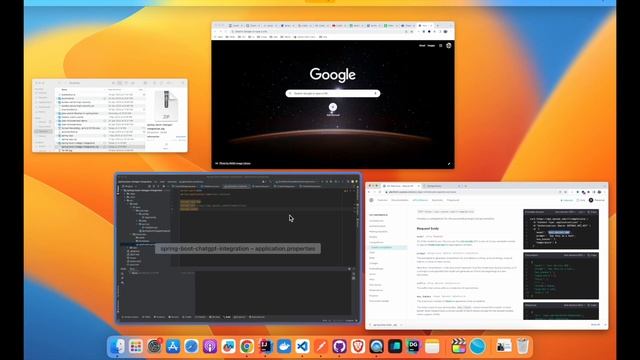Open API reference tab in OpenAI window
Image resolution: width=640 pixels, height=360 pixels.
420,200
